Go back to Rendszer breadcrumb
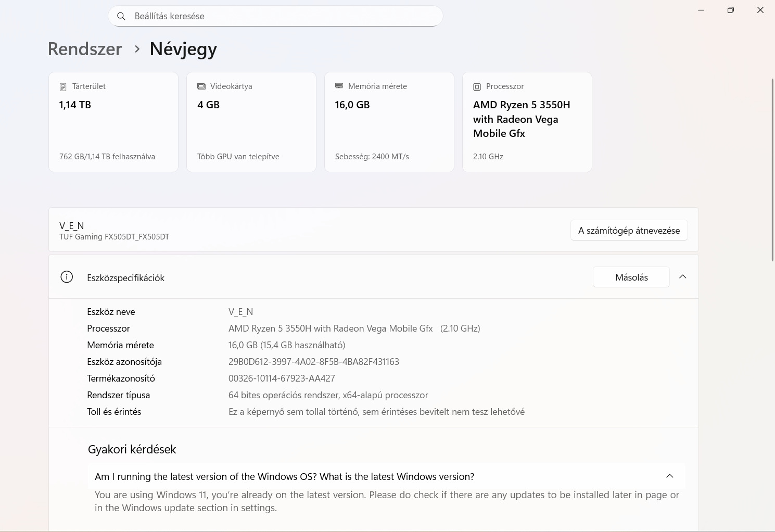Viewport: 775px width, 532px height. coord(85,49)
